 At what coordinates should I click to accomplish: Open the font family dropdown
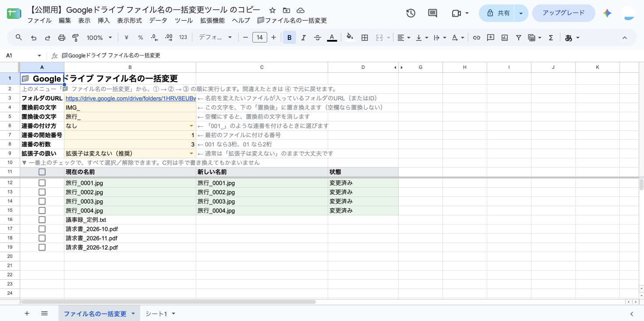(215, 38)
